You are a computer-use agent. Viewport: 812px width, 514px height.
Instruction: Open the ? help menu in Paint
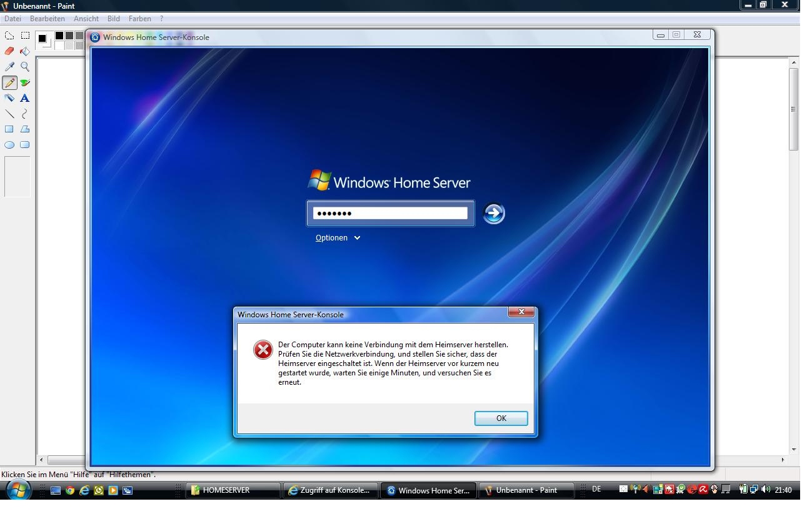pyautogui.click(x=162, y=19)
